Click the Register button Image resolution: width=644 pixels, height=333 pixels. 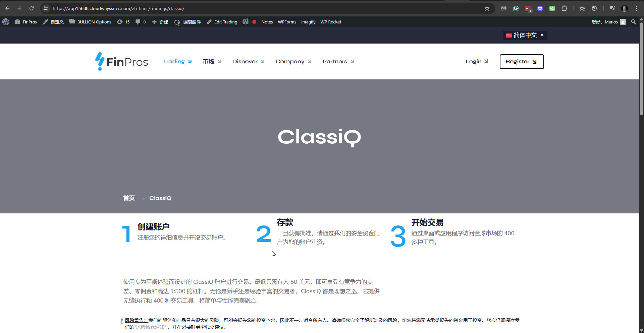[522, 62]
